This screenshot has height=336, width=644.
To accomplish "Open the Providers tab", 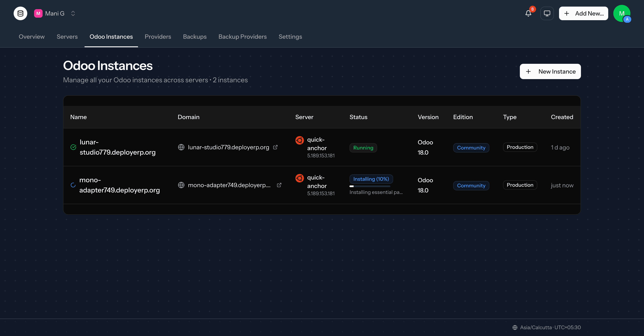I will [158, 37].
